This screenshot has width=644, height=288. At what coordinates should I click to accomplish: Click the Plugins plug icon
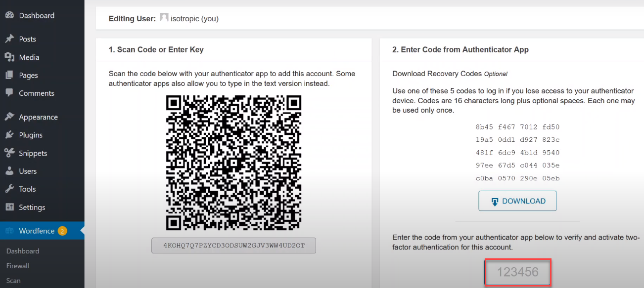(x=9, y=135)
